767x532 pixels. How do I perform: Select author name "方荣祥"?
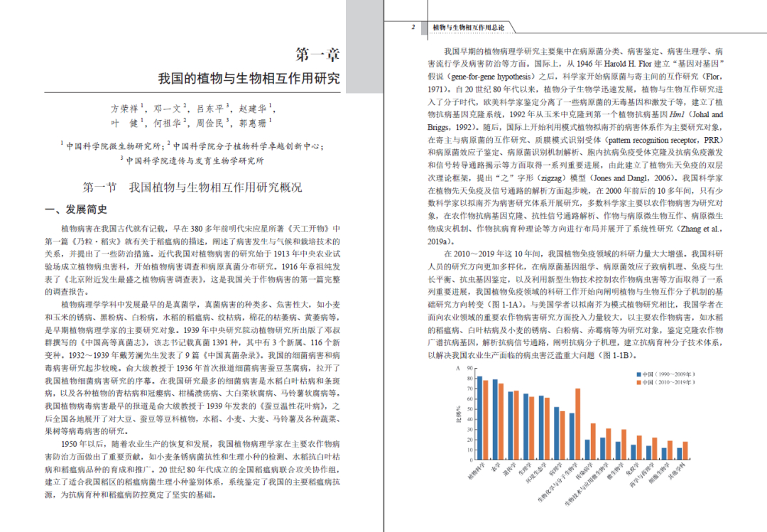[x=125, y=109]
